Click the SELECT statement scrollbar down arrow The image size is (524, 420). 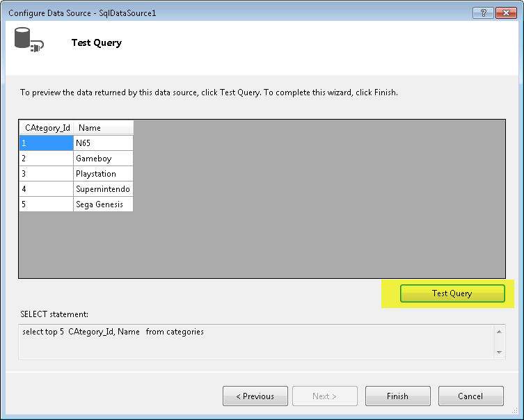coord(499,352)
